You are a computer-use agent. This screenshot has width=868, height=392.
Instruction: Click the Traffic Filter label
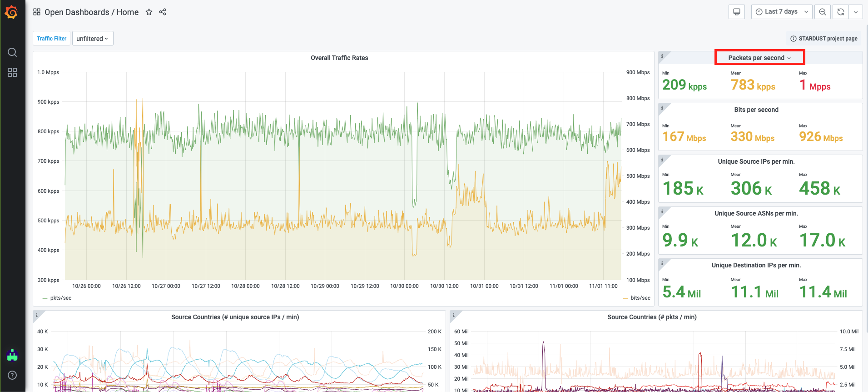pyautogui.click(x=51, y=39)
